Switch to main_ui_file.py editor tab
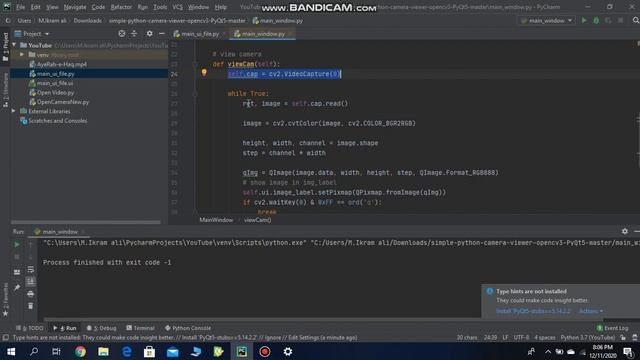Image resolution: width=640 pixels, height=360 pixels. tap(200, 34)
